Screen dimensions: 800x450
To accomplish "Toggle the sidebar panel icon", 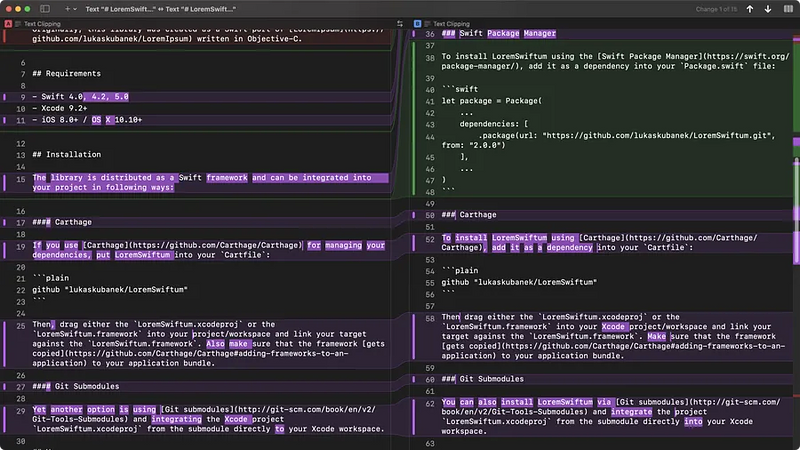I will point(45,9).
